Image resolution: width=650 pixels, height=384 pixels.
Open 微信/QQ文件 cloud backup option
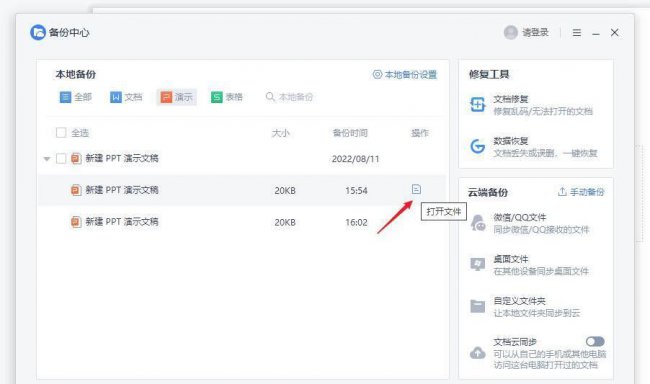(x=536, y=224)
